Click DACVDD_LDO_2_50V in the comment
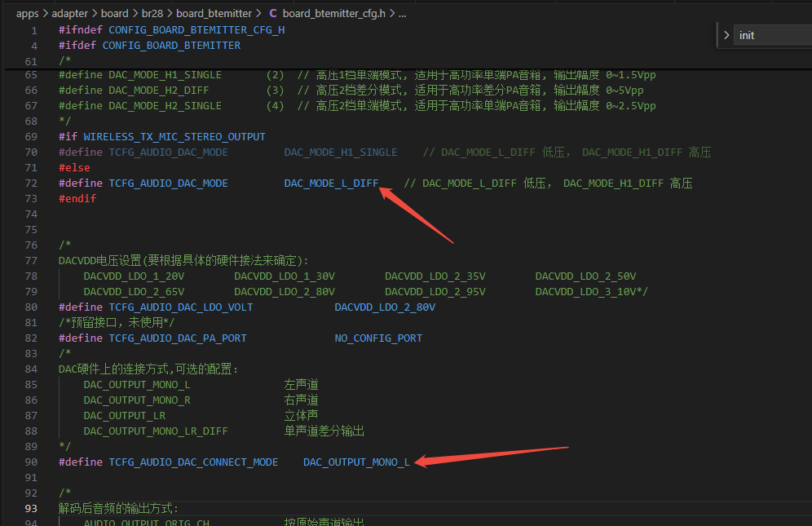The image size is (812, 526). [585, 276]
